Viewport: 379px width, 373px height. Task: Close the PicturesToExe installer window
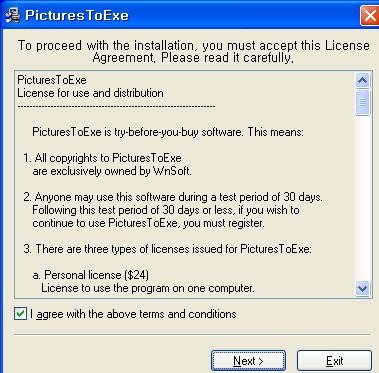[370, 16]
